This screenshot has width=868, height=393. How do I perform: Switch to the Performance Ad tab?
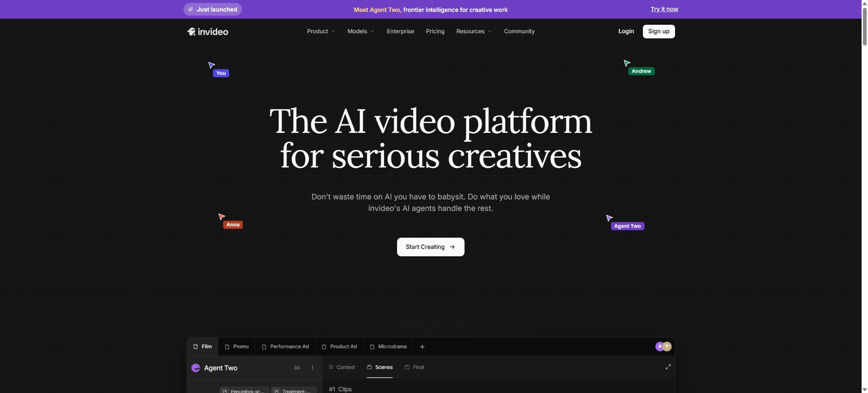[285, 346]
